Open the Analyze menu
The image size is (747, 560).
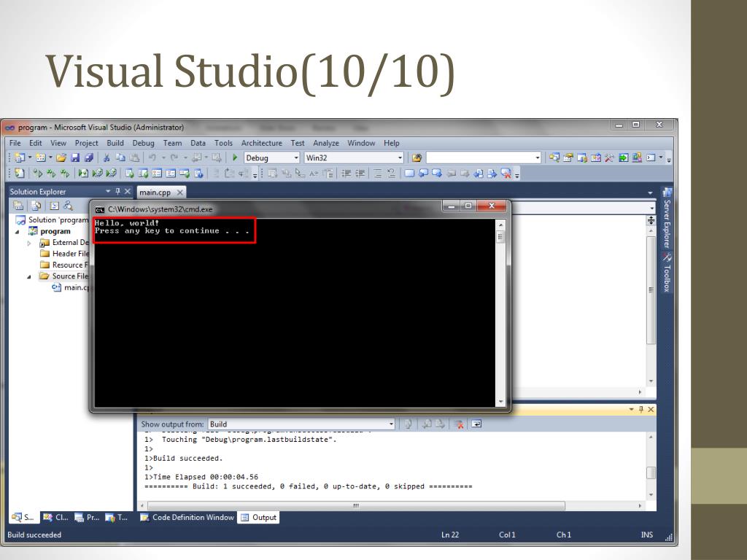[326, 143]
